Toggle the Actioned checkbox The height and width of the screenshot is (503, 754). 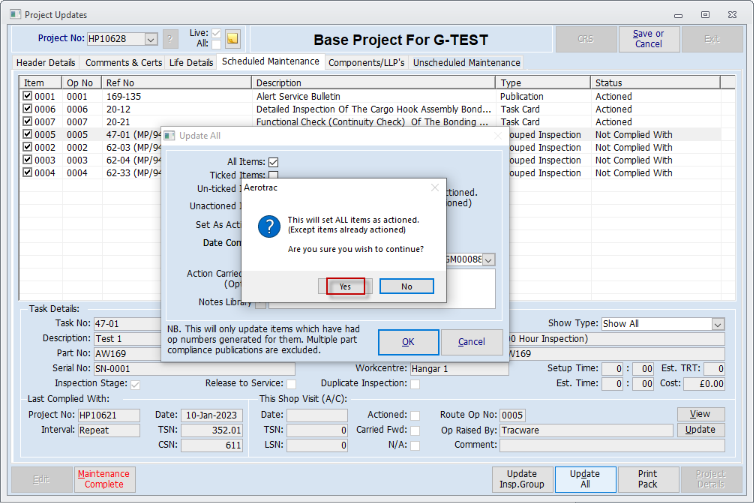(415, 415)
